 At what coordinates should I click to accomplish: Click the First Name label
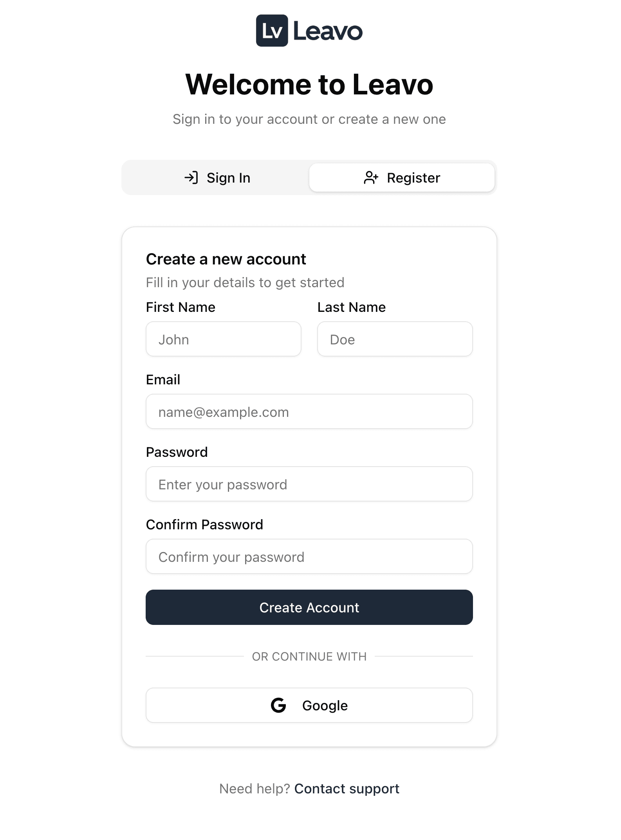[181, 307]
